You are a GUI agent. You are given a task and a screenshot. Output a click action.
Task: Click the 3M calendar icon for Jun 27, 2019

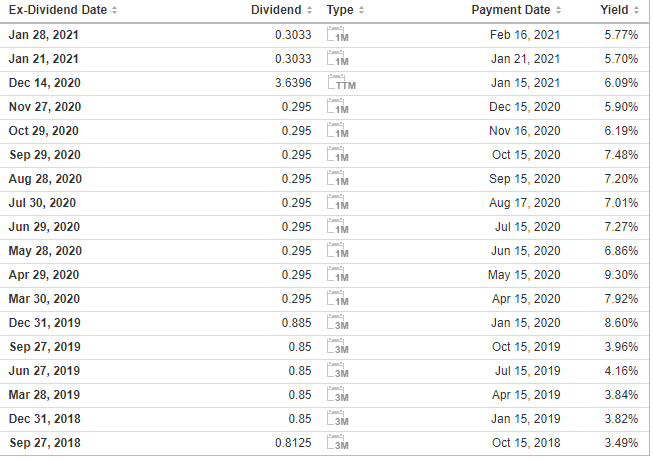tap(338, 371)
